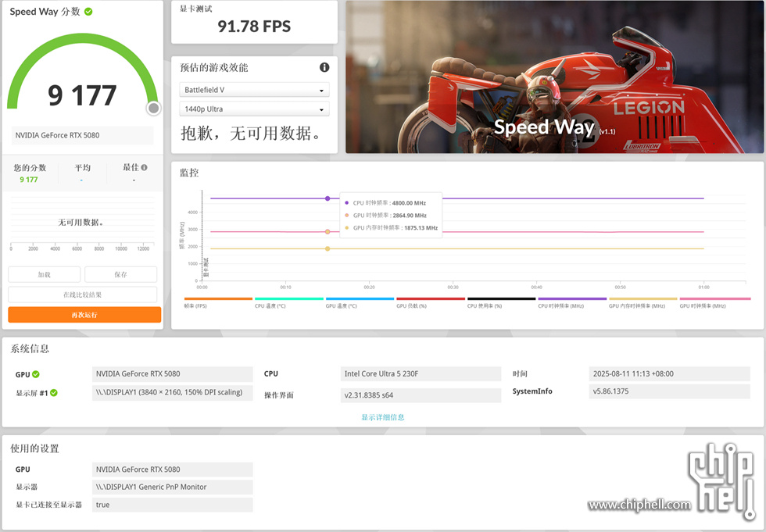This screenshot has width=766, height=532.
Task: Toggle the GPU 内存时钟频率 (MHz) legend series
Action: coord(643,303)
